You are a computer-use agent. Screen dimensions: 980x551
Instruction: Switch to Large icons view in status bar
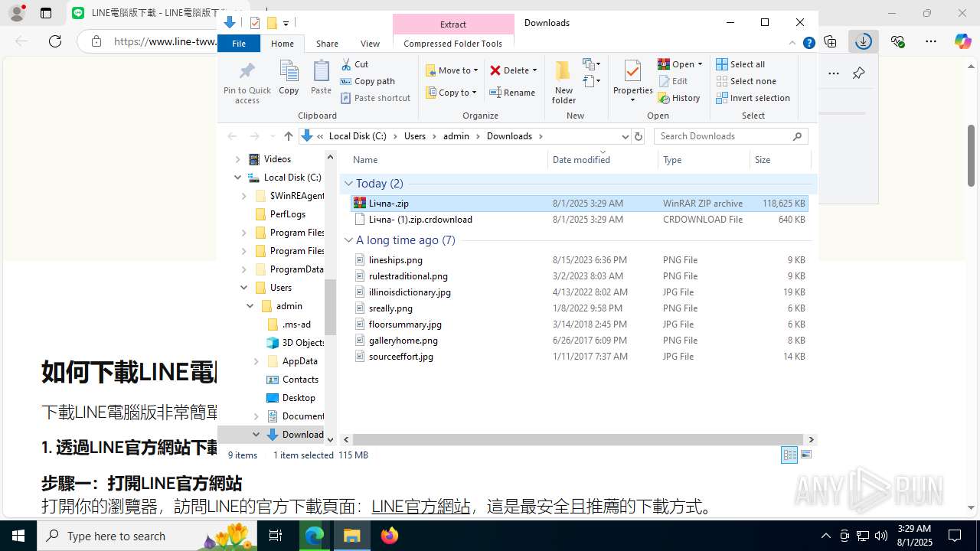805,455
